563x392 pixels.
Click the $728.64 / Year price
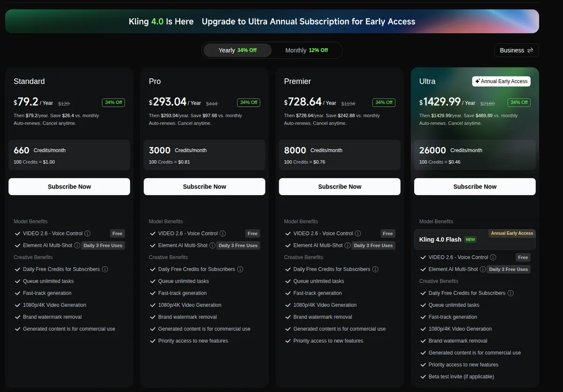click(x=310, y=102)
